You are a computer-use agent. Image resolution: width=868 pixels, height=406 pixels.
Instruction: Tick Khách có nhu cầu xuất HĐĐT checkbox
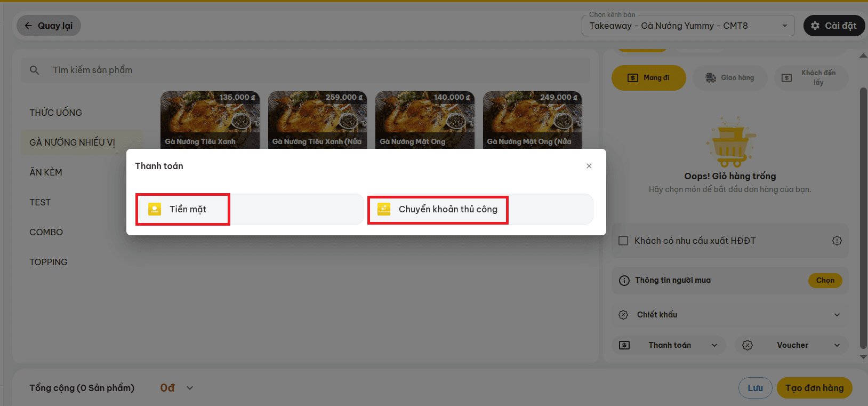(623, 241)
